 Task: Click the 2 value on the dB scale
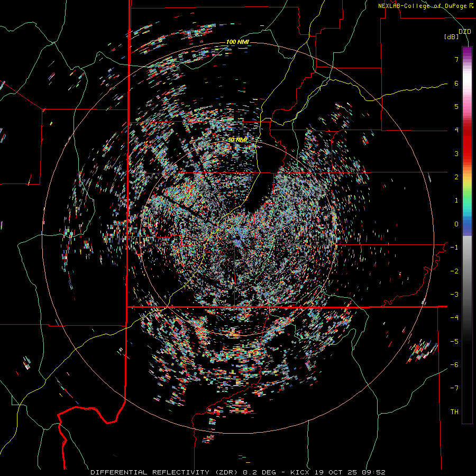point(456,177)
